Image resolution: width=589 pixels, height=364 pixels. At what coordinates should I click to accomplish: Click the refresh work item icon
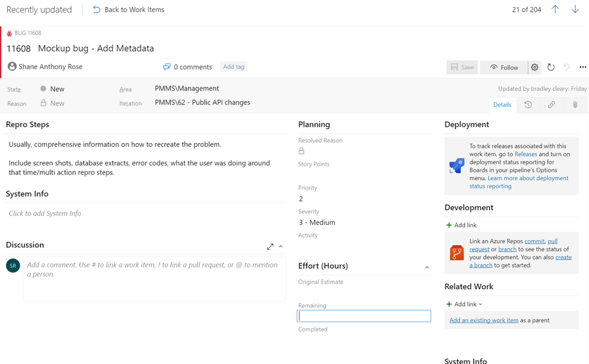click(x=551, y=67)
